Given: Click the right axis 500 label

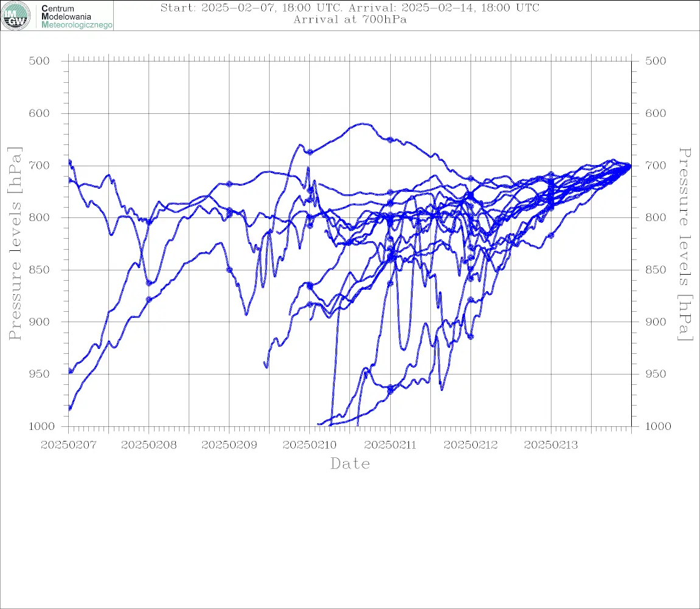Looking at the screenshot, I should pyautogui.click(x=656, y=61).
